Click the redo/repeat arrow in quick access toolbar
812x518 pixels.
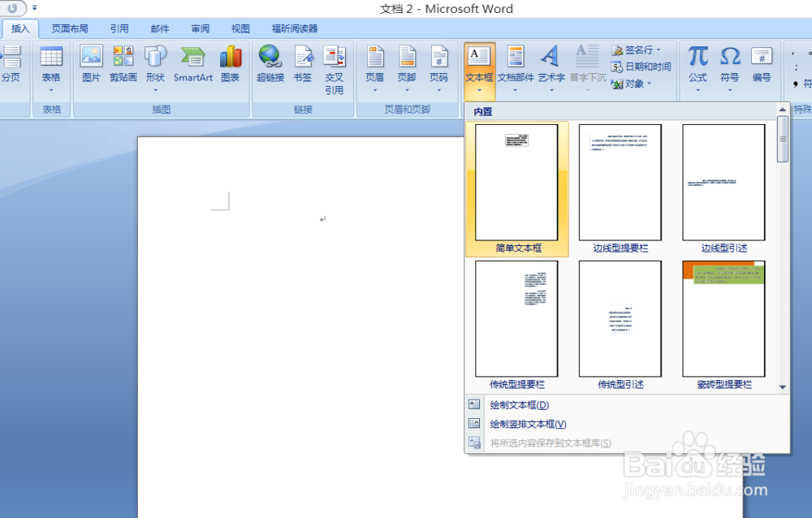(x=12, y=8)
